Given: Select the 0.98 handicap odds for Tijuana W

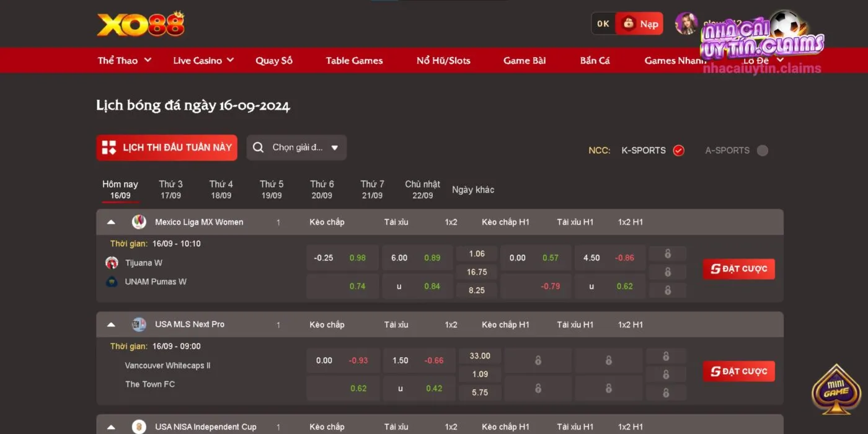Looking at the screenshot, I should [358, 258].
